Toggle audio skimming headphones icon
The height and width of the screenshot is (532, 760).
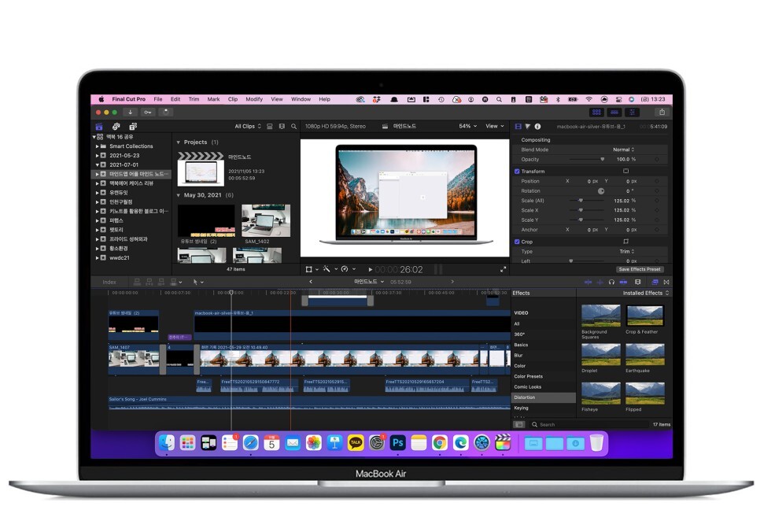pos(611,282)
